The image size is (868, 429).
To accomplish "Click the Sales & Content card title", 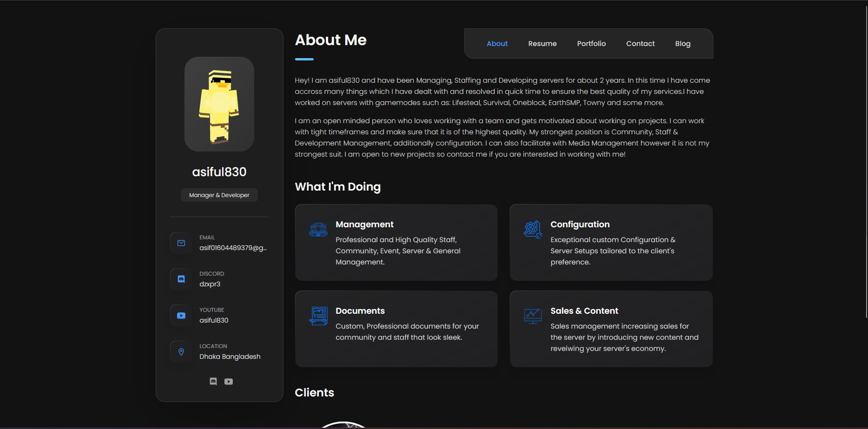I will (584, 311).
